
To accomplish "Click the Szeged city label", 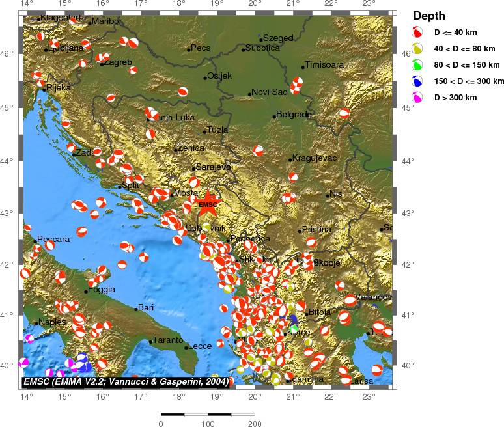I will pyautogui.click(x=278, y=39).
